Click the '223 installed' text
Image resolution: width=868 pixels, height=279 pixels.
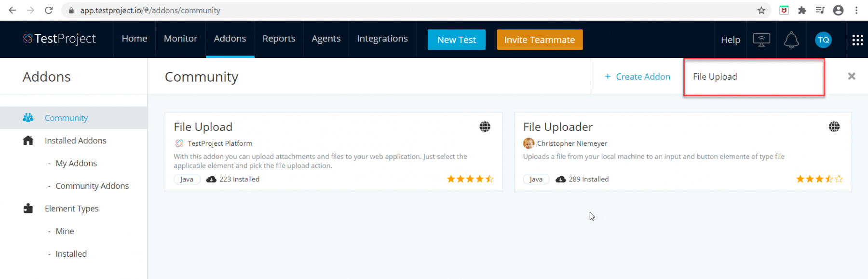(239, 179)
